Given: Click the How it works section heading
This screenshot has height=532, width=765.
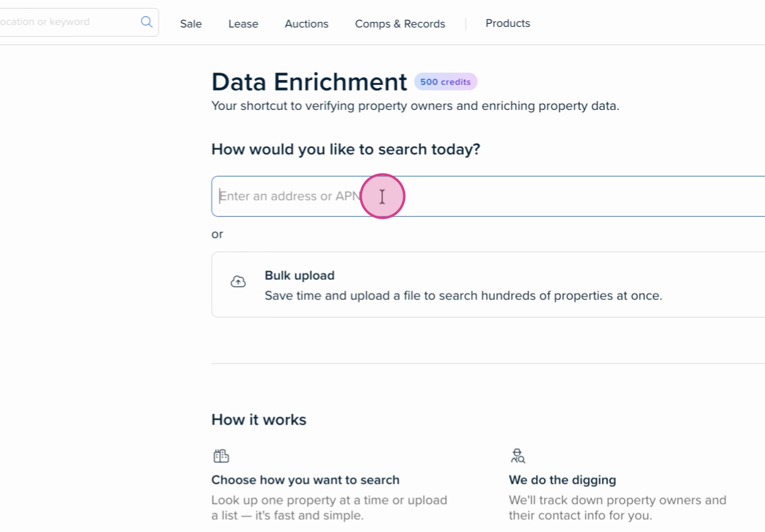Looking at the screenshot, I should coord(258,420).
